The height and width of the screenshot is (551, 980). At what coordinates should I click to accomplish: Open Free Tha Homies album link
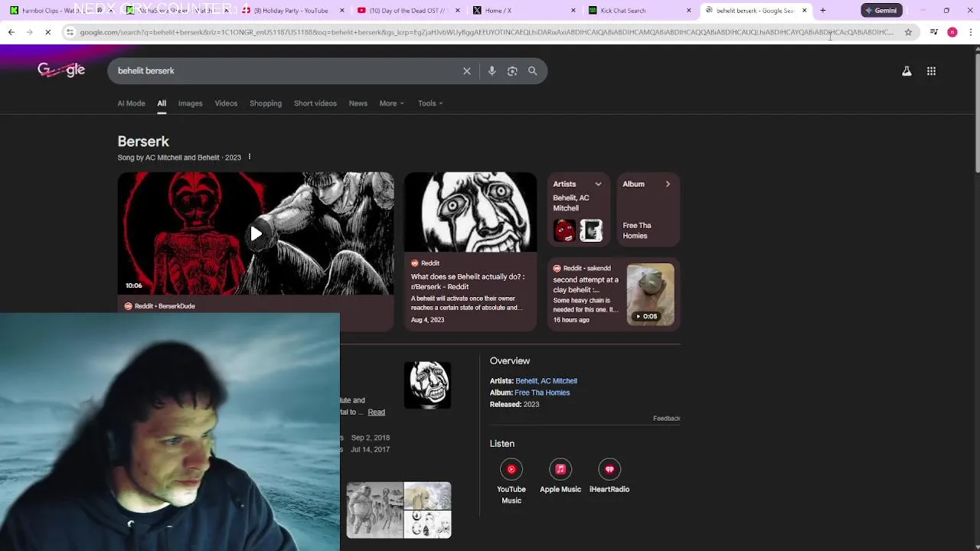pos(542,393)
